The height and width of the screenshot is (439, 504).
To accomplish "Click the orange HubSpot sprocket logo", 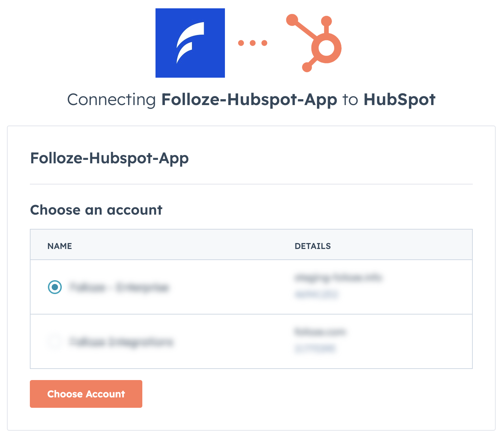I will coord(316,43).
